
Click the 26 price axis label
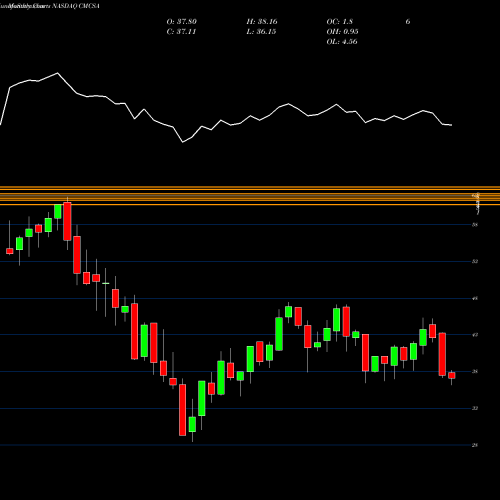tap(475, 445)
